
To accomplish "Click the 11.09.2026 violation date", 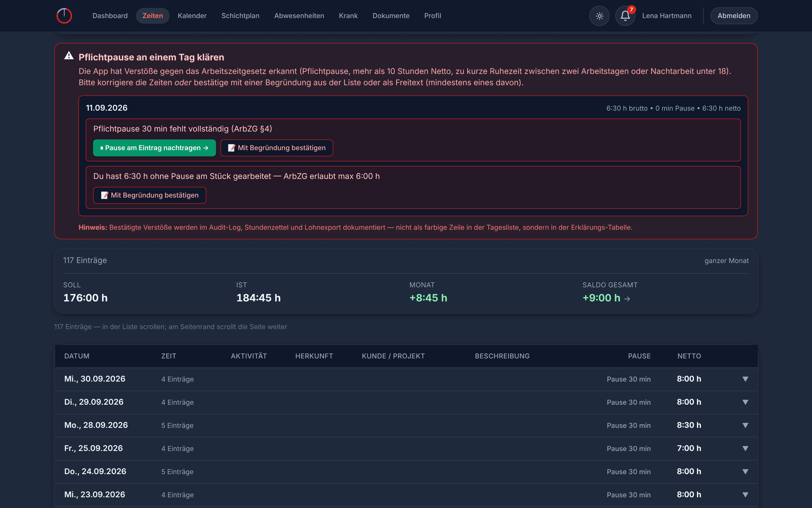I will coord(107,108).
